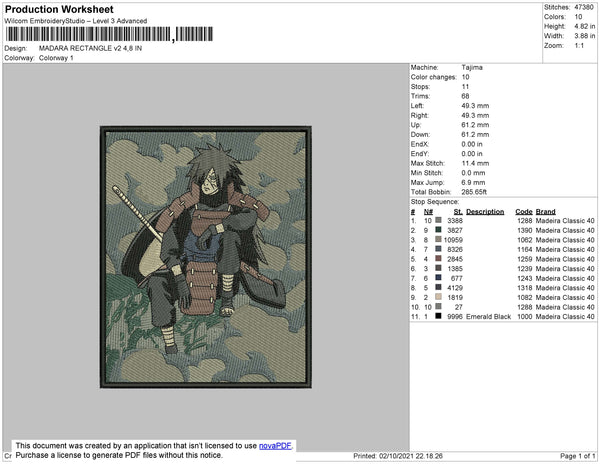
Task: Click thread code '1318' in stop 8
Action: (525, 288)
